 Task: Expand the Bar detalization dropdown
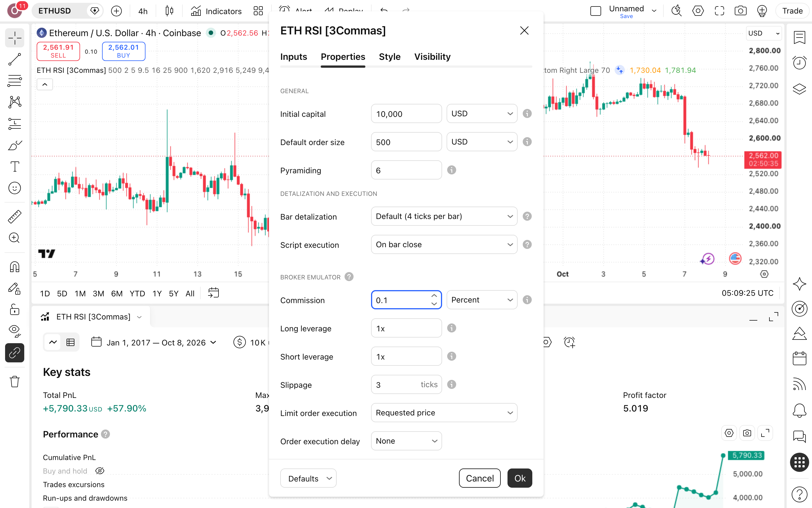tap(444, 216)
